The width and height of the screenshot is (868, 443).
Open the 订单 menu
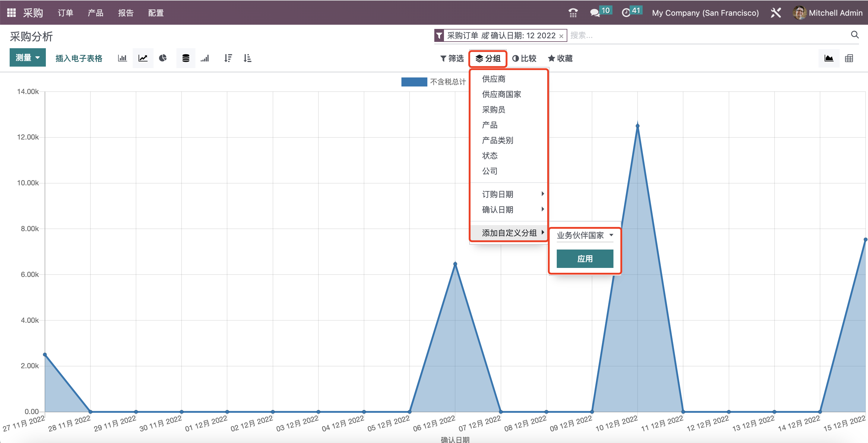[65, 13]
